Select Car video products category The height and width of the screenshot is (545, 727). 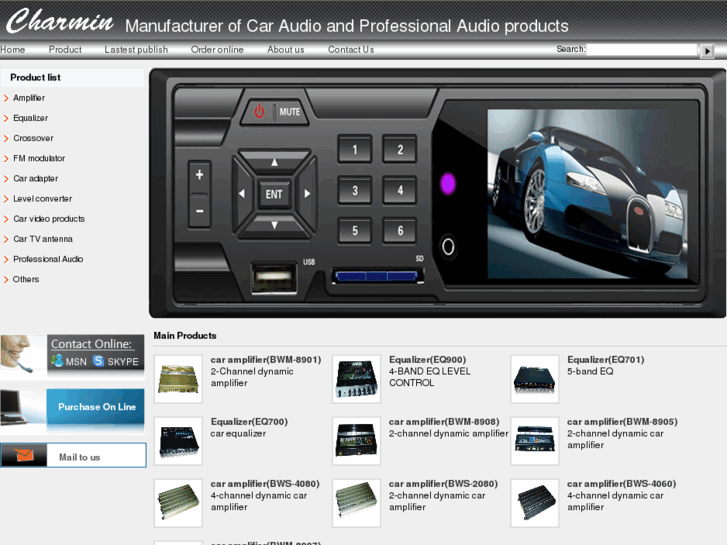[49, 219]
